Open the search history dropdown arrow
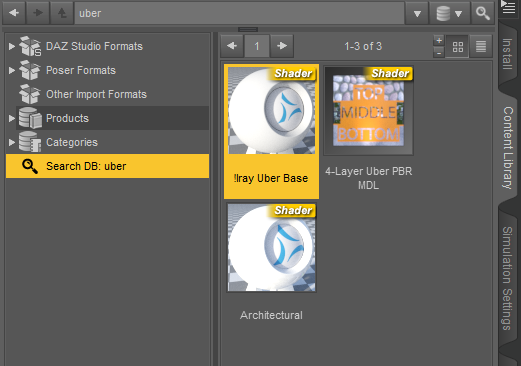 click(417, 13)
